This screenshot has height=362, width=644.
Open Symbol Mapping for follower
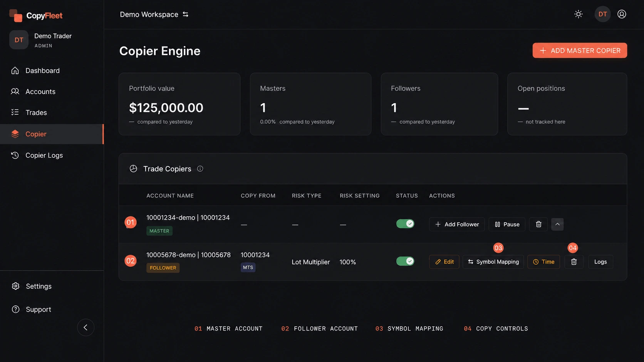point(493,262)
